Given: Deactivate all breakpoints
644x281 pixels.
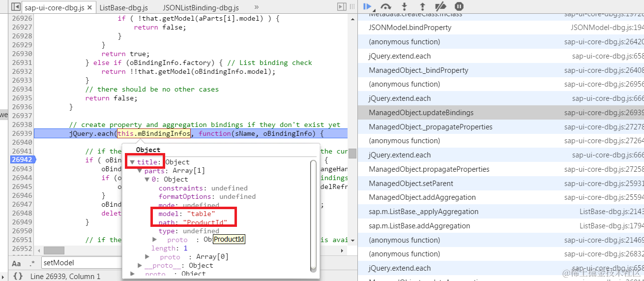Looking at the screenshot, I should [440, 6].
